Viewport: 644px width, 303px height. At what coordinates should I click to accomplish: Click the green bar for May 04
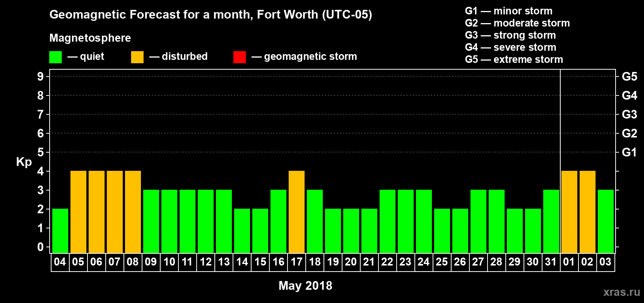pyautogui.click(x=60, y=231)
